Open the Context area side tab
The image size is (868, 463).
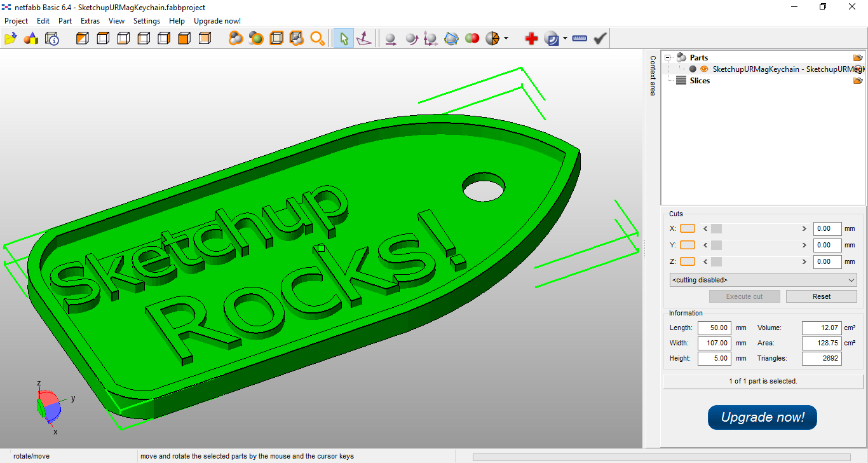coord(653,75)
